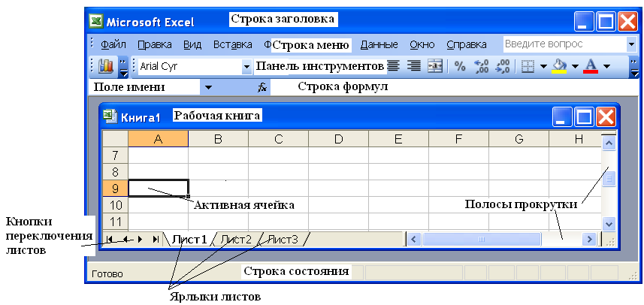
Task: Open the Справка menu
Action: tap(467, 45)
